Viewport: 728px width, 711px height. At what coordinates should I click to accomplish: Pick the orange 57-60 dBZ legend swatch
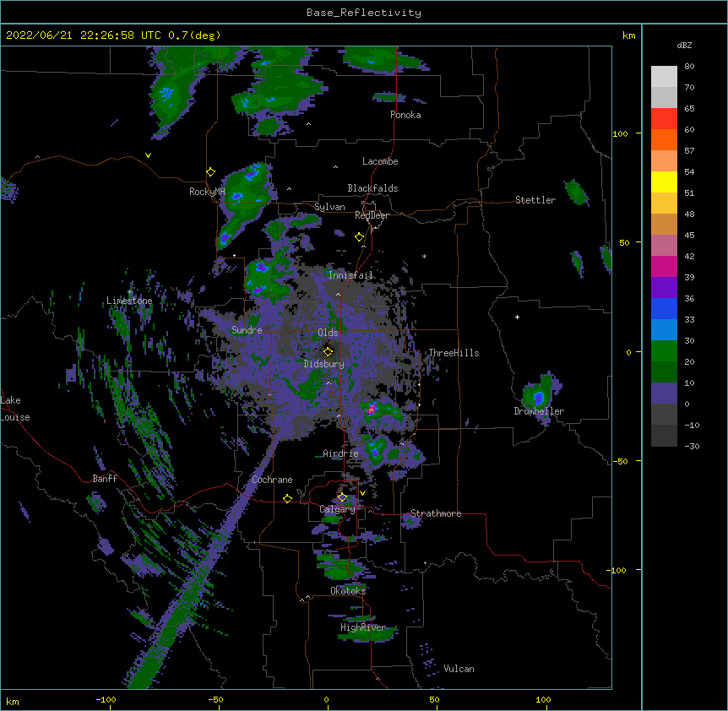tap(664, 139)
